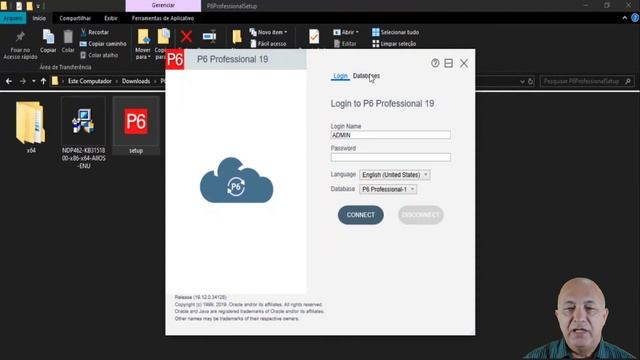Go forward in Explorer navigation
The image size is (640, 360).
pyautogui.click(x=22, y=81)
